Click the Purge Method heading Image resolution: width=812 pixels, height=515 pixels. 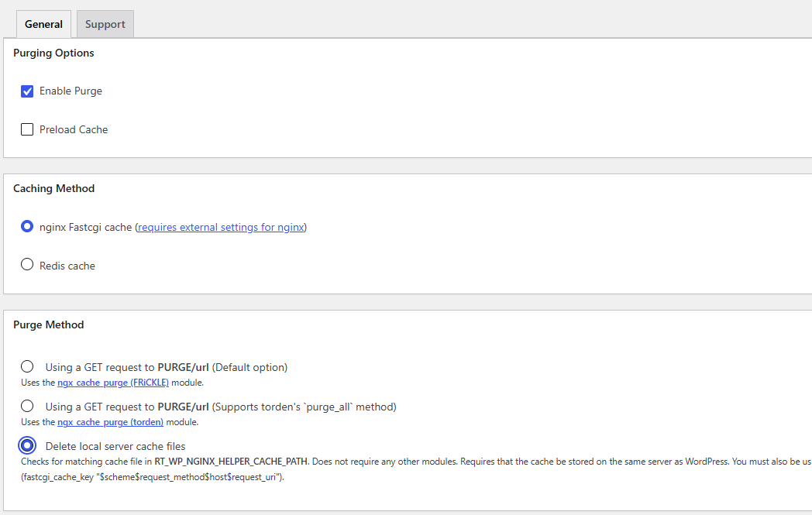click(x=49, y=324)
